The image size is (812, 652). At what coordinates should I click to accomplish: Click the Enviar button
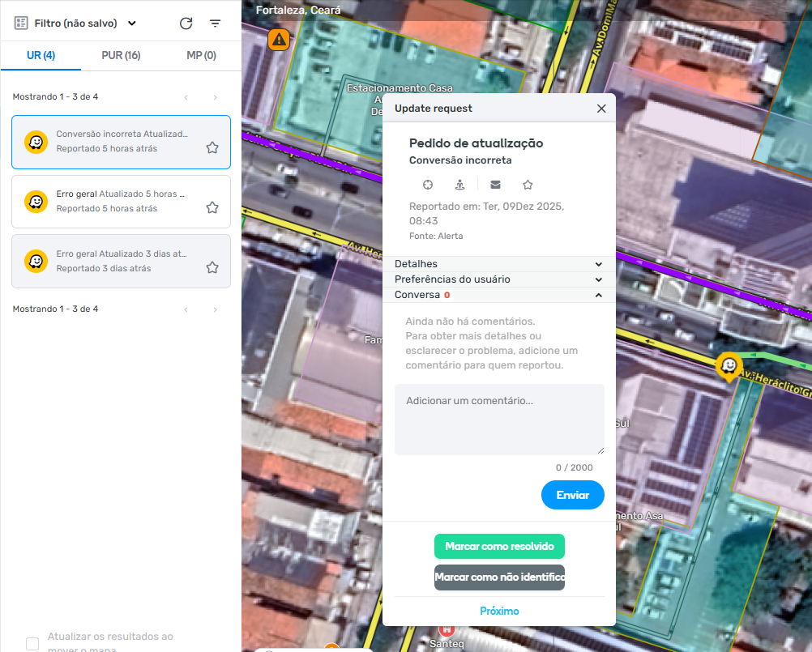tap(572, 495)
